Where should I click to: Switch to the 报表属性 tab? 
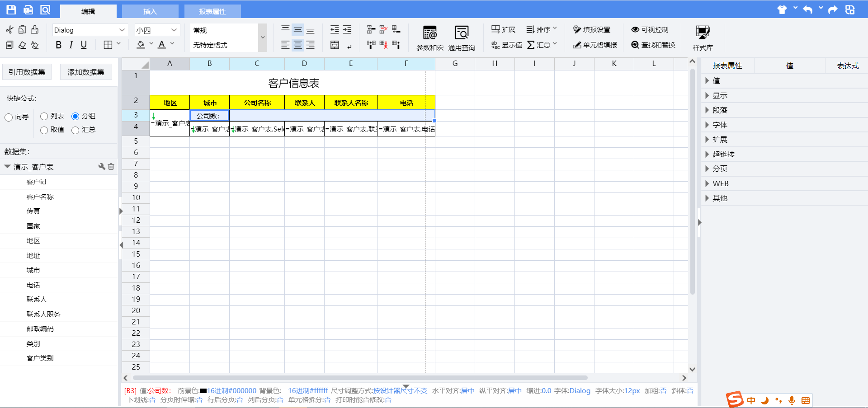tap(212, 11)
